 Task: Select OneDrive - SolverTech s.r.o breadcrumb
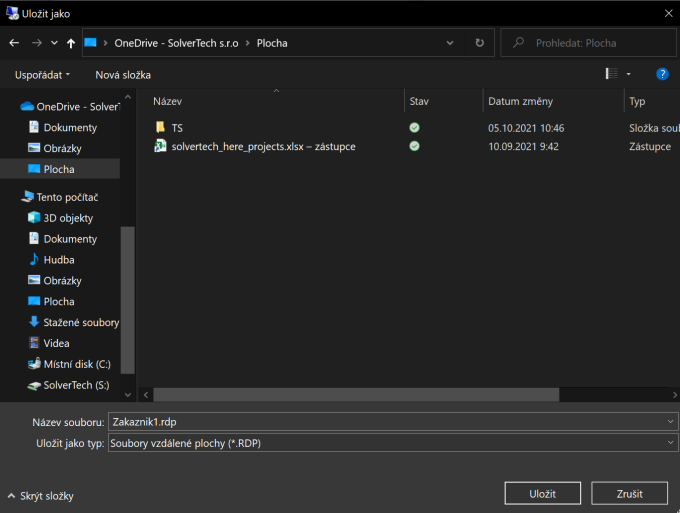click(176, 43)
